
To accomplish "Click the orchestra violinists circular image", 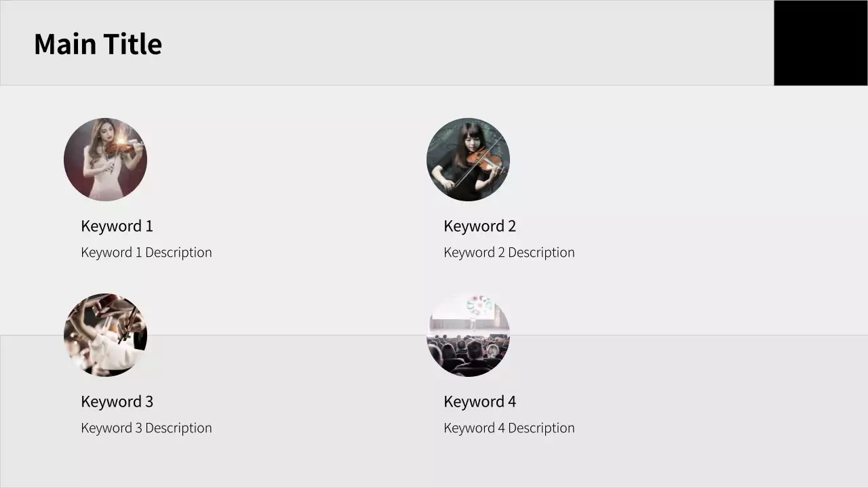I will [x=105, y=335].
